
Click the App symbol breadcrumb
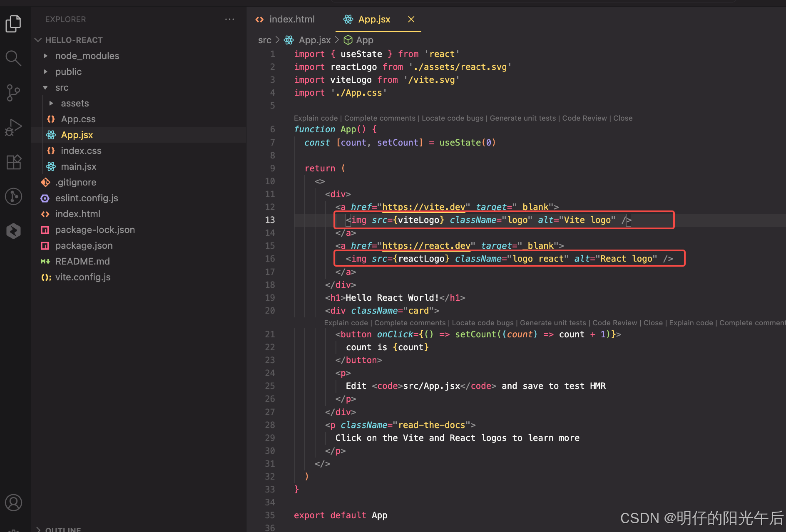(x=358, y=40)
